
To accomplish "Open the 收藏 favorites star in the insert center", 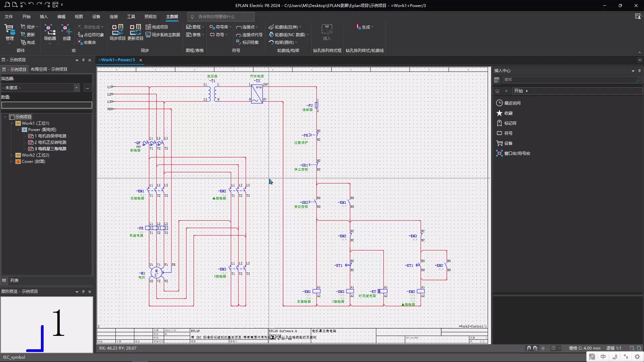I will coord(499,113).
